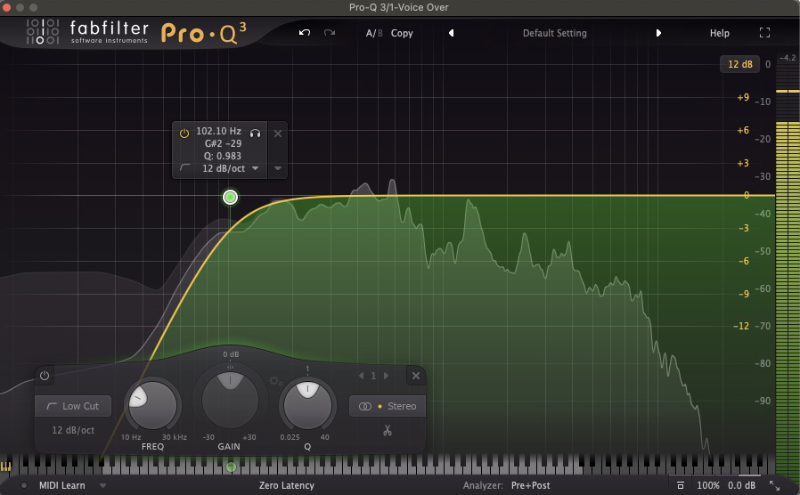Open the 12 dB/oct slope dropdown in popup
The height and width of the screenshot is (495, 800).
tap(230, 169)
